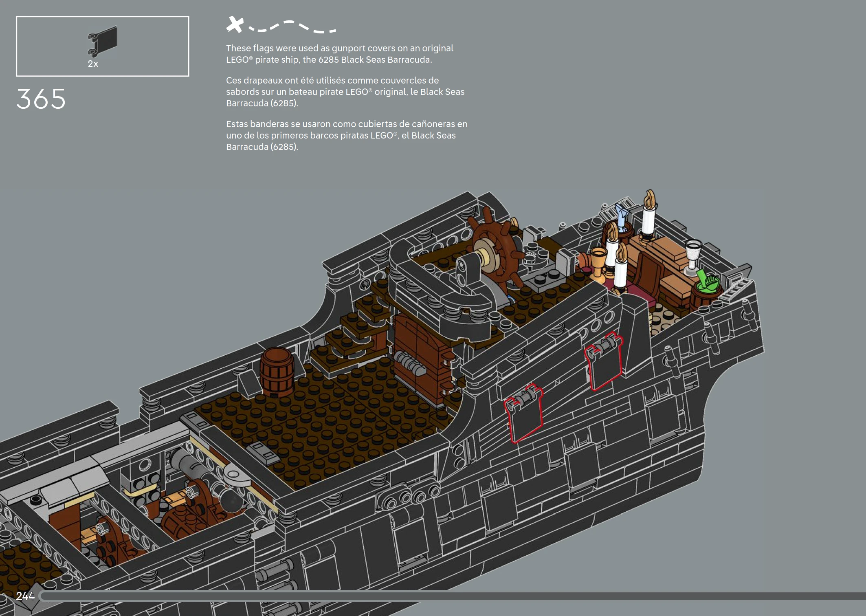This screenshot has width=866, height=616.
Task: Click the page number 244
Action: tap(25, 596)
